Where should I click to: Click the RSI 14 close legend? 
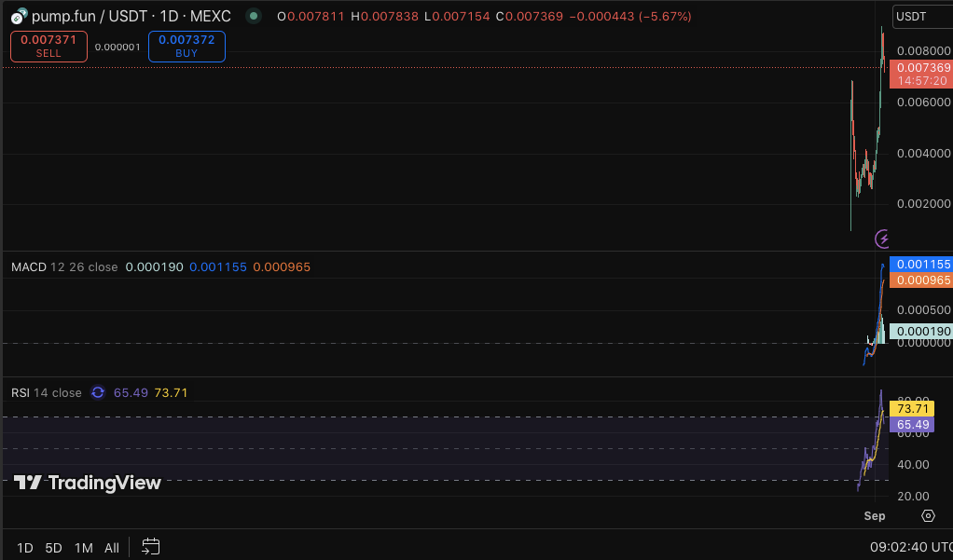[47, 392]
